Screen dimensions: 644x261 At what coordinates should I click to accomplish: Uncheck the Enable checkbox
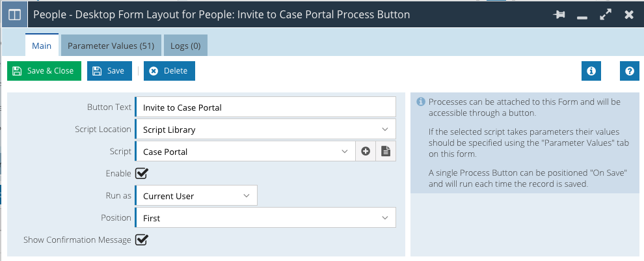(x=141, y=173)
